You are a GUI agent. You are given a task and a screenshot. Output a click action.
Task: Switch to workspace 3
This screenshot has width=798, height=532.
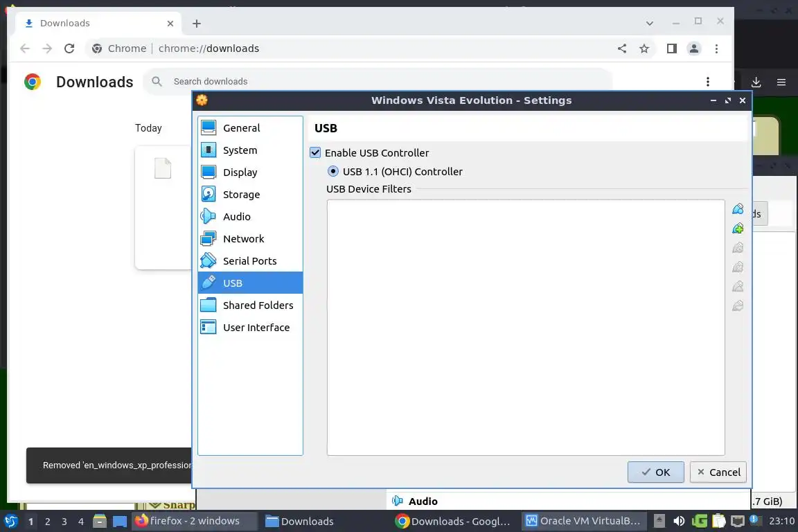coord(64,522)
